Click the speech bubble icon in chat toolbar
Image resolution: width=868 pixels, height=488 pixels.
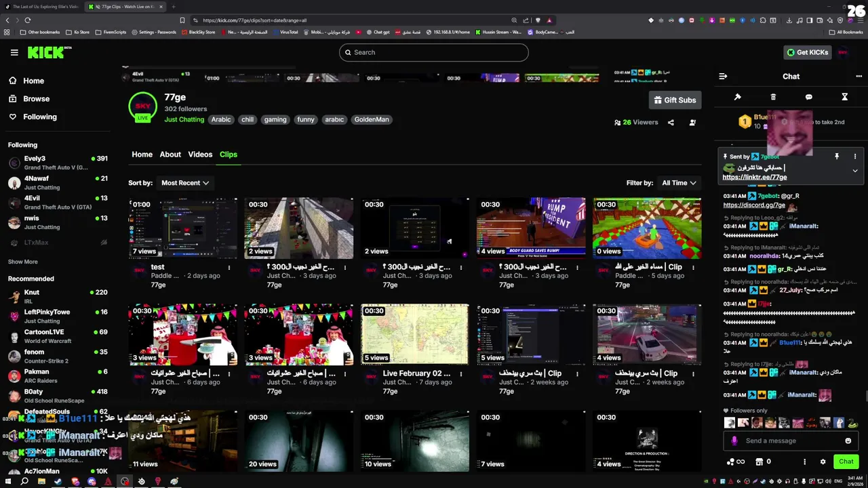point(809,97)
